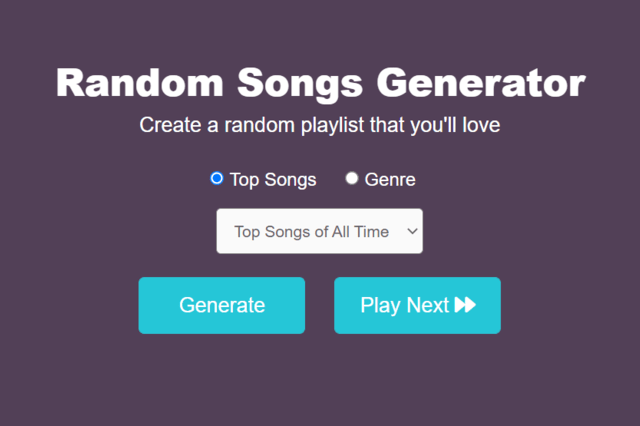This screenshot has height=426, width=640.
Task: Switch song source to Top Songs
Action: coord(217,179)
